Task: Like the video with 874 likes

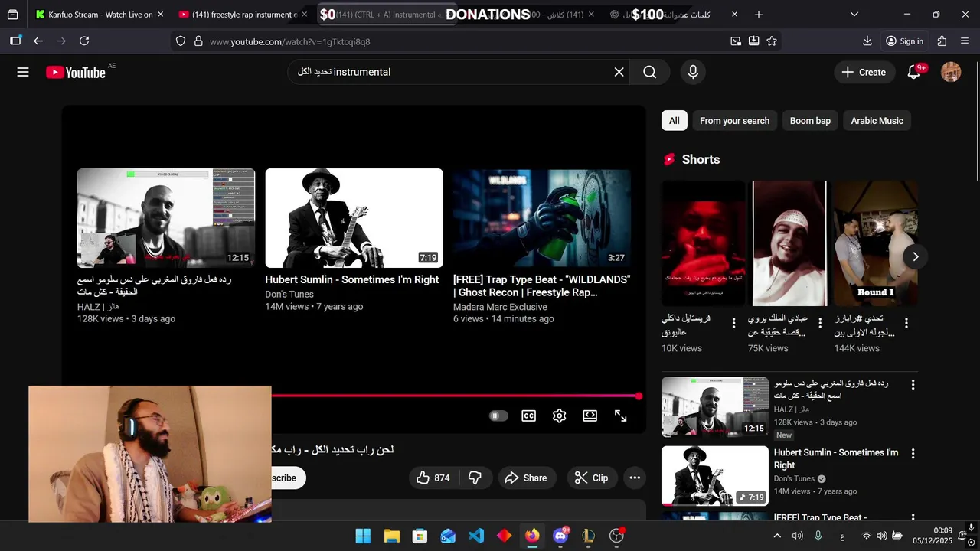Action: (433, 478)
